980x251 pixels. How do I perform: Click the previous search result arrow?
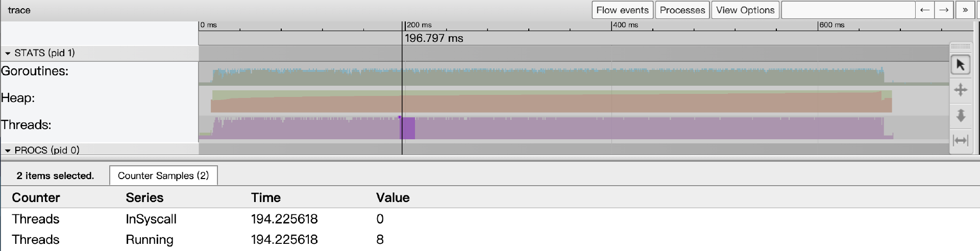[924, 10]
